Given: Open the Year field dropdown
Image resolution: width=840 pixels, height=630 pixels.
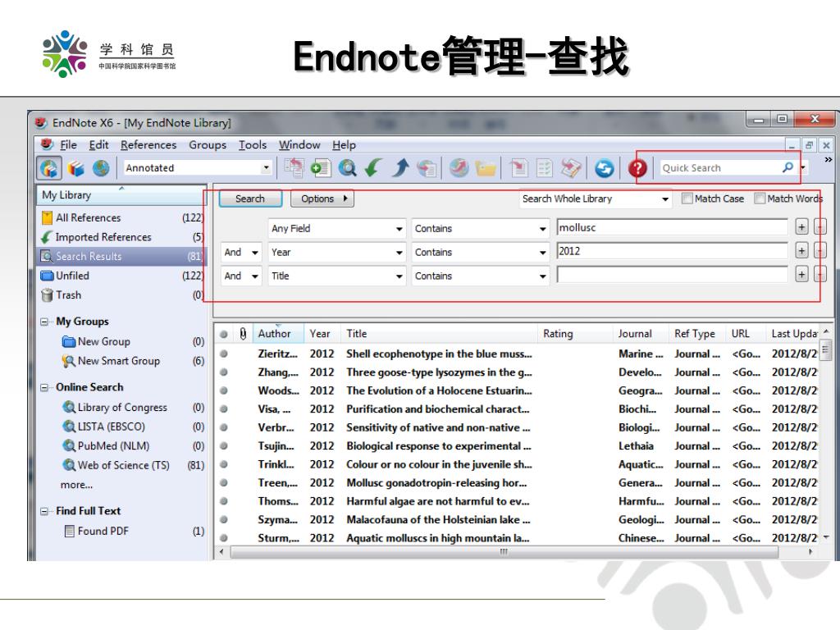Looking at the screenshot, I should (x=399, y=253).
